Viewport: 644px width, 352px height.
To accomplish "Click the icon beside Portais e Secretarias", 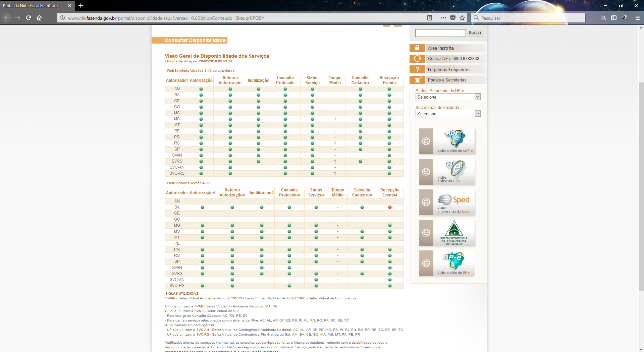I will pos(417,80).
